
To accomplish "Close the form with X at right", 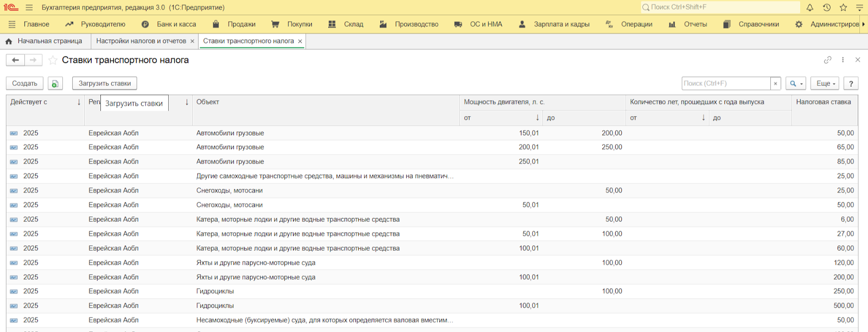I will [858, 60].
